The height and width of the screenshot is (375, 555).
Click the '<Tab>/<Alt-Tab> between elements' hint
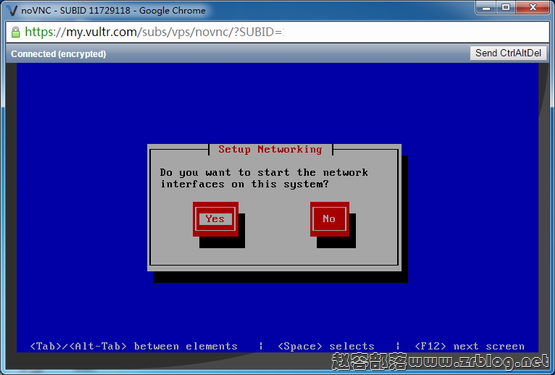pyautogui.click(x=134, y=346)
